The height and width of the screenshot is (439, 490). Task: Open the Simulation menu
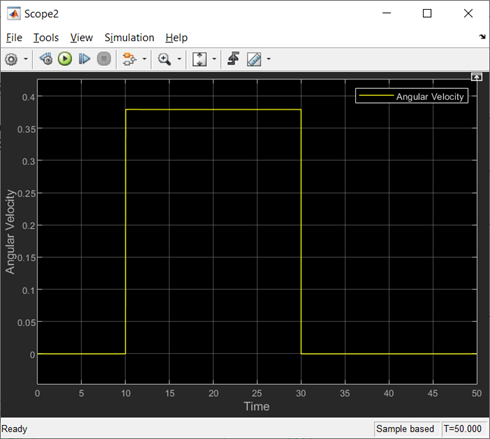click(x=129, y=38)
